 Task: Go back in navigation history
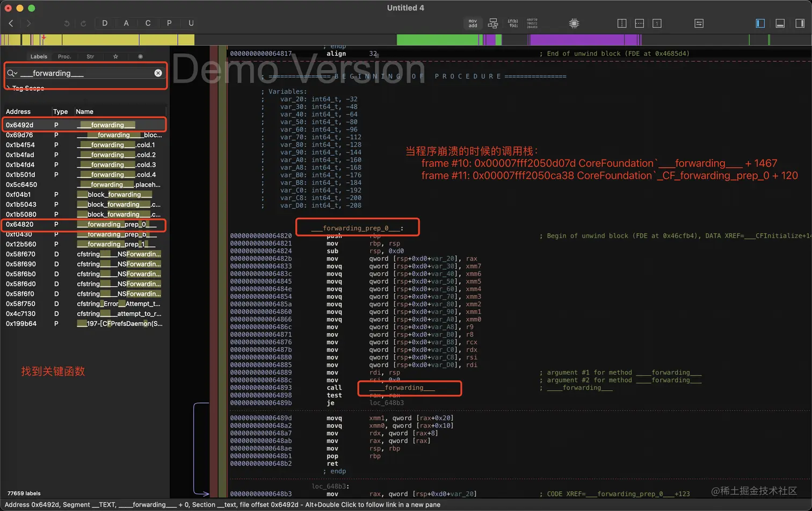(11, 23)
